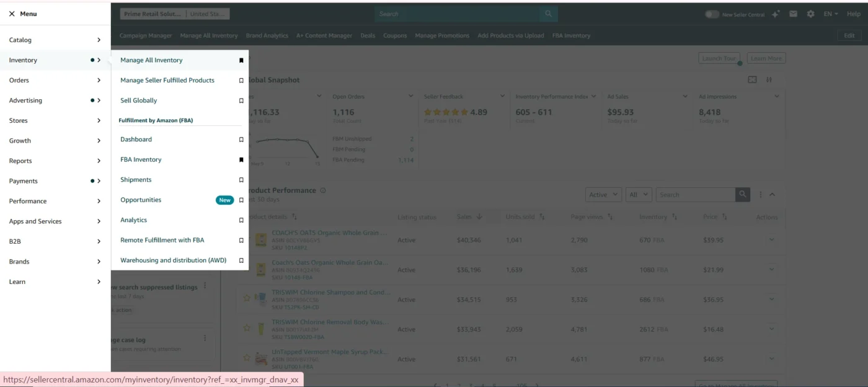868x387 pixels.
Task: Expand the Advertising menu
Action: [x=55, y=100]
